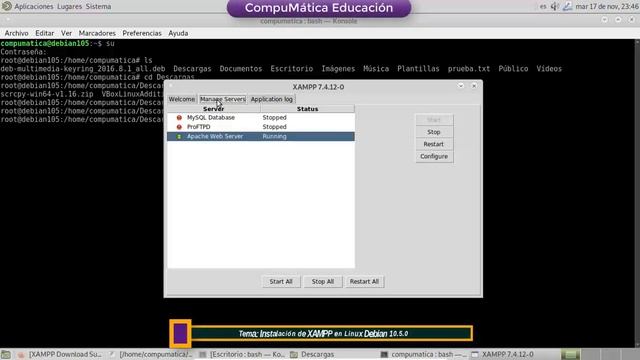
Task: Click the green status icon beside Apache Web Server
Action: 179,136
